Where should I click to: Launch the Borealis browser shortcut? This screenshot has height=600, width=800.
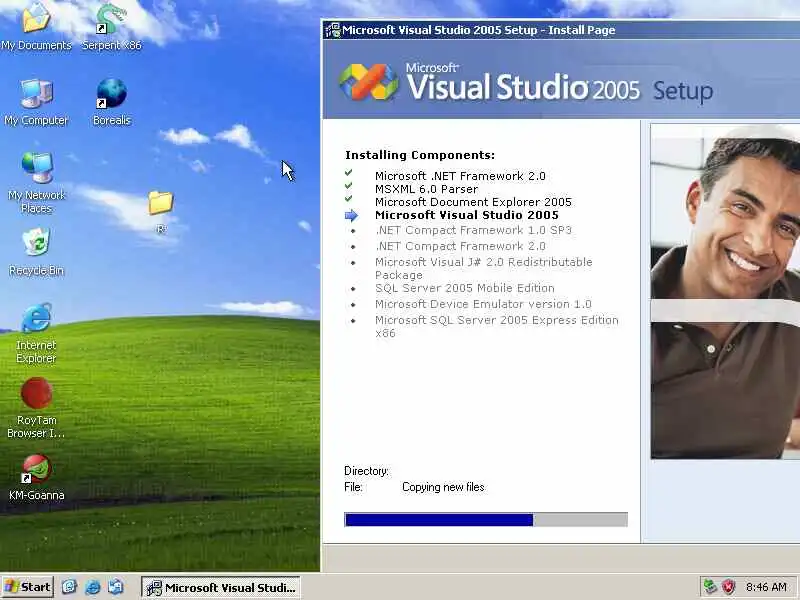111,102
